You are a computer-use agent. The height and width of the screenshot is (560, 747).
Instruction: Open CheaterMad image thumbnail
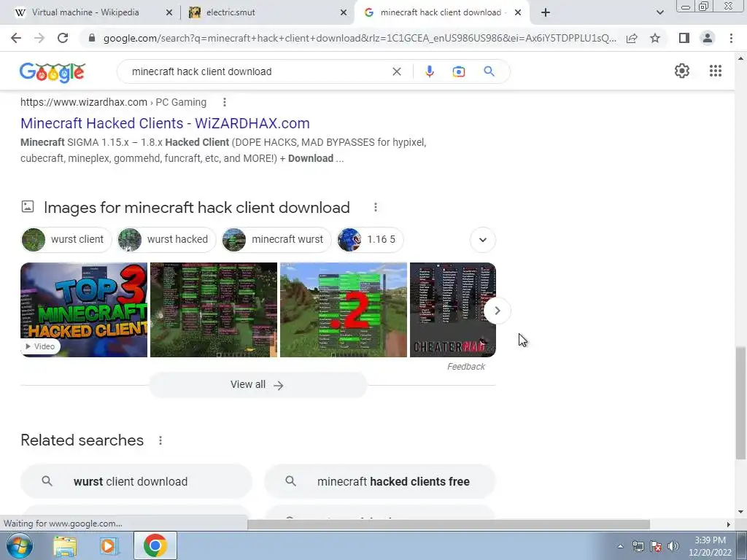[452, 310]
